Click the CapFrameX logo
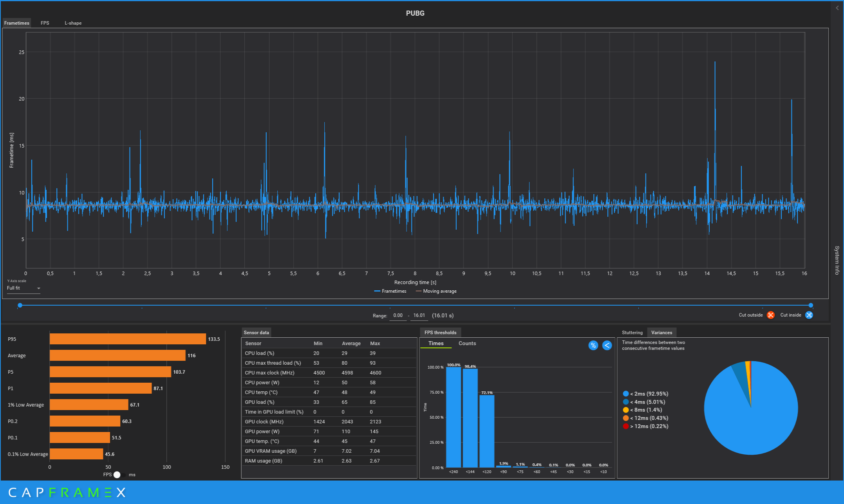The width and height of the screenshot is (844, 504). (x=67, y=492)
